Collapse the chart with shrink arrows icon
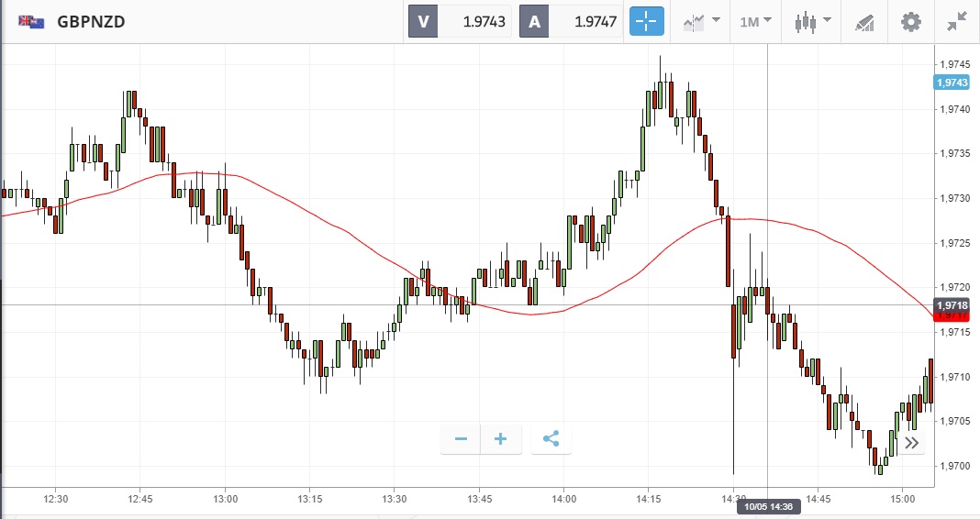Image resolution: width=980 pixels, height=519 pixels. (957, 21)
